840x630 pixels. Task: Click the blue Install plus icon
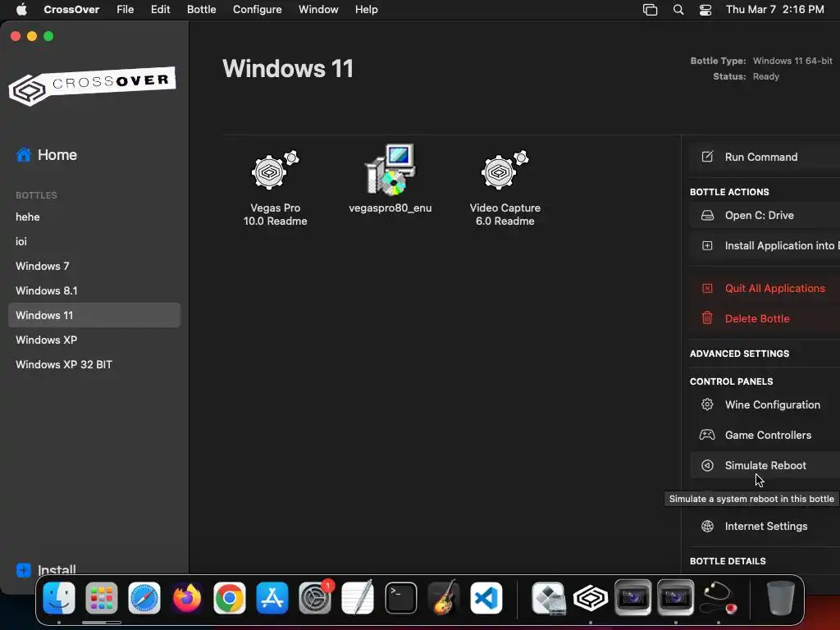[x=24, y=570]
